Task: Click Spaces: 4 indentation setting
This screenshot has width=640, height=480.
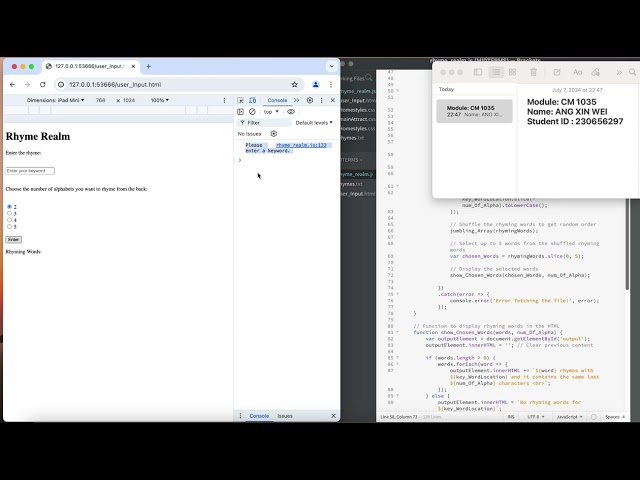Action: (x=615, y=417)
